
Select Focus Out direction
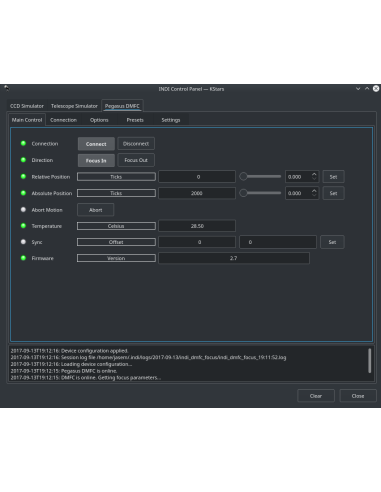click(x=136, y=160)
